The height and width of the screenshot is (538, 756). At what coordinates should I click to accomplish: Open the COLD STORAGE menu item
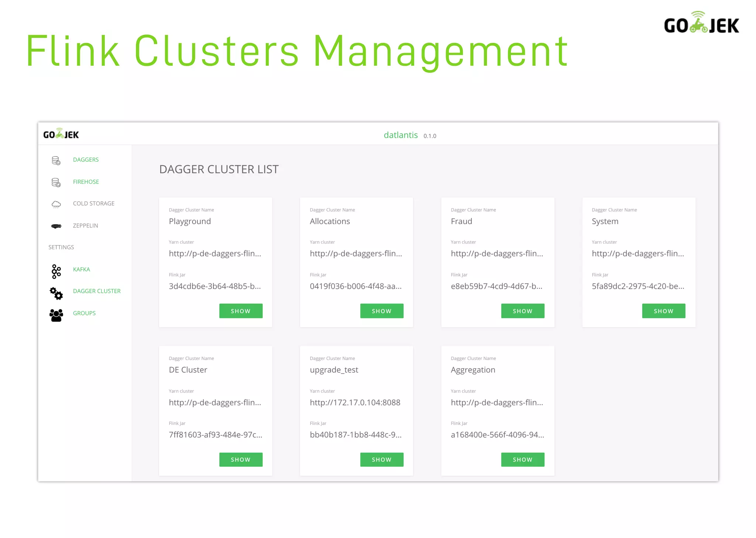click(x=94, y=203)
